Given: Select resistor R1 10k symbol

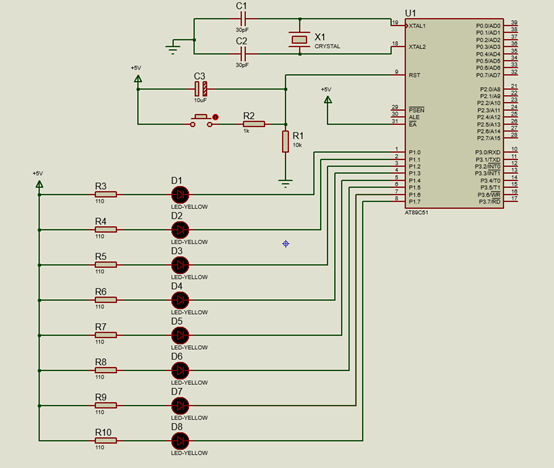Looking at the screenshot, I should coord(285,142).
